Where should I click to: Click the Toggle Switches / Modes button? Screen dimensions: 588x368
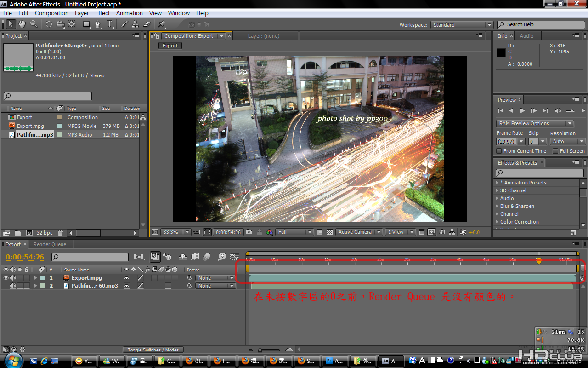153,350
